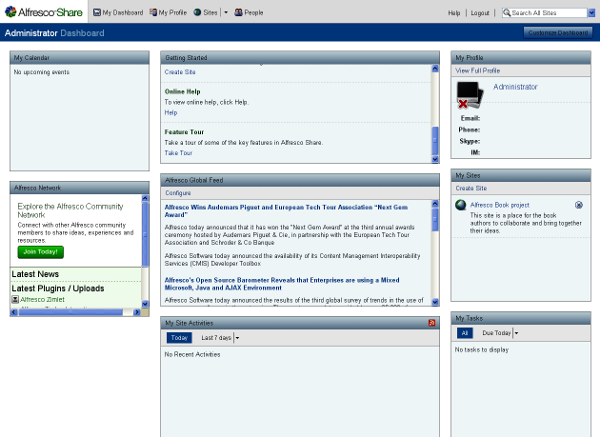
Task: Click the Alfresco Network scrollbar down arrow
Action: [145, 304]
